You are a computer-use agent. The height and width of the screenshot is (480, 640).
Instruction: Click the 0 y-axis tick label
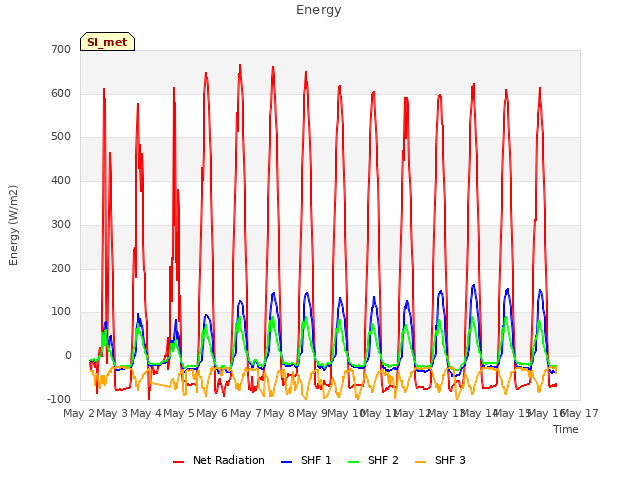[68, 356]
